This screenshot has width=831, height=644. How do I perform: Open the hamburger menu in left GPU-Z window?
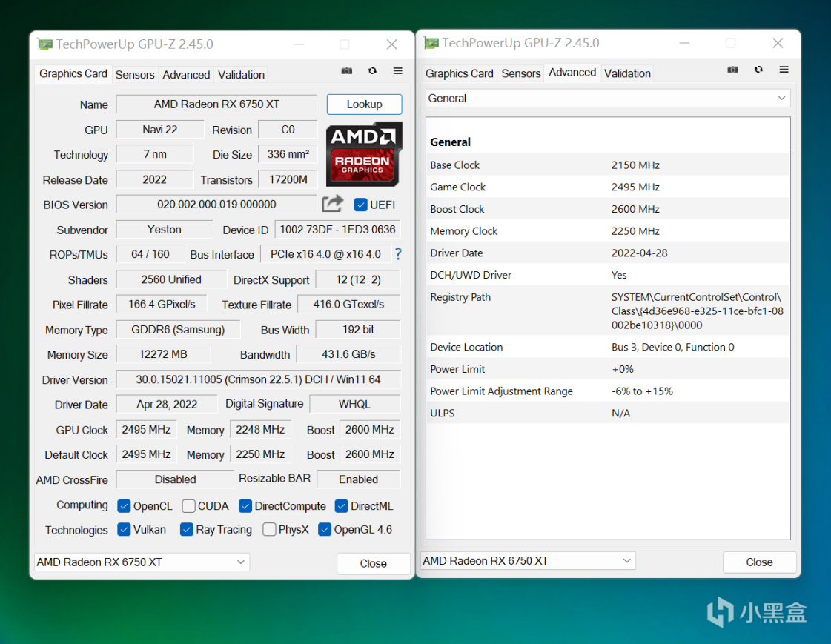(397, 71)
